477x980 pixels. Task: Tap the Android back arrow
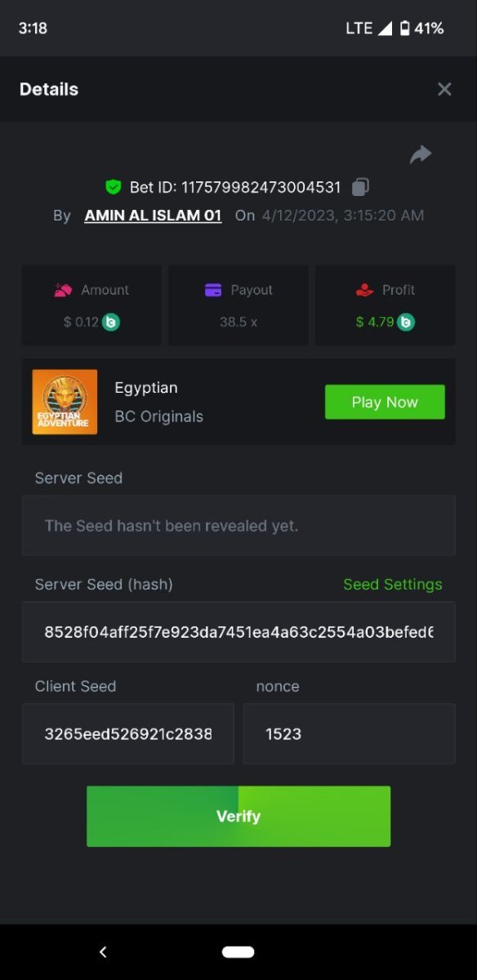coord(103,951)
